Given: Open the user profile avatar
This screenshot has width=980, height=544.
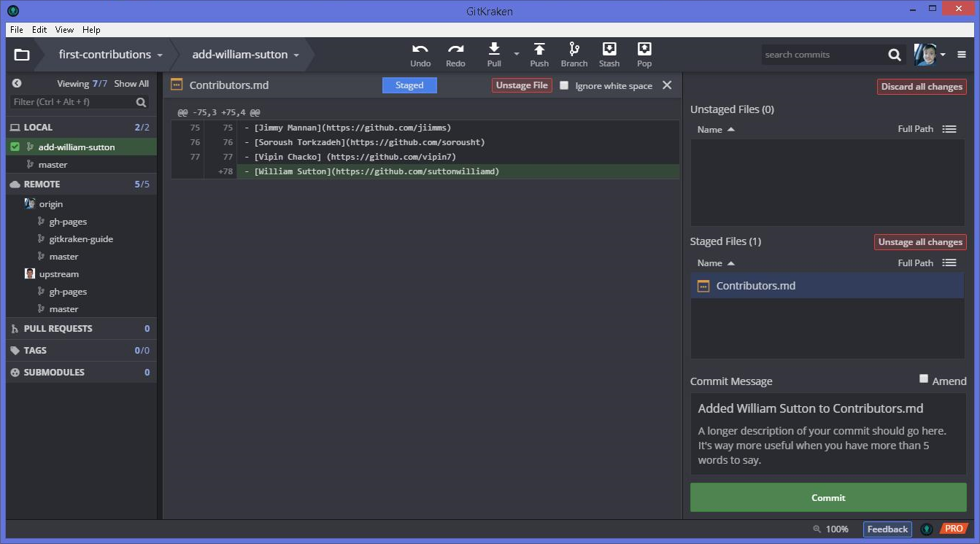Looking at the screenshot, I should point(925,55).
